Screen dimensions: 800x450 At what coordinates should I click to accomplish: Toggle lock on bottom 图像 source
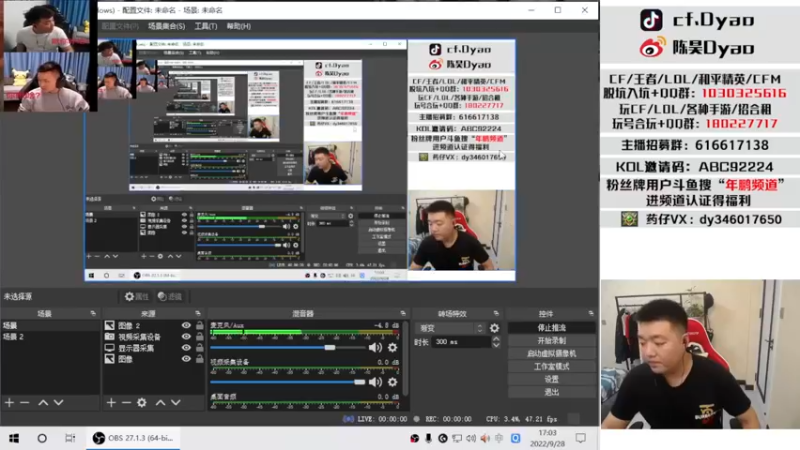(199, 359)
